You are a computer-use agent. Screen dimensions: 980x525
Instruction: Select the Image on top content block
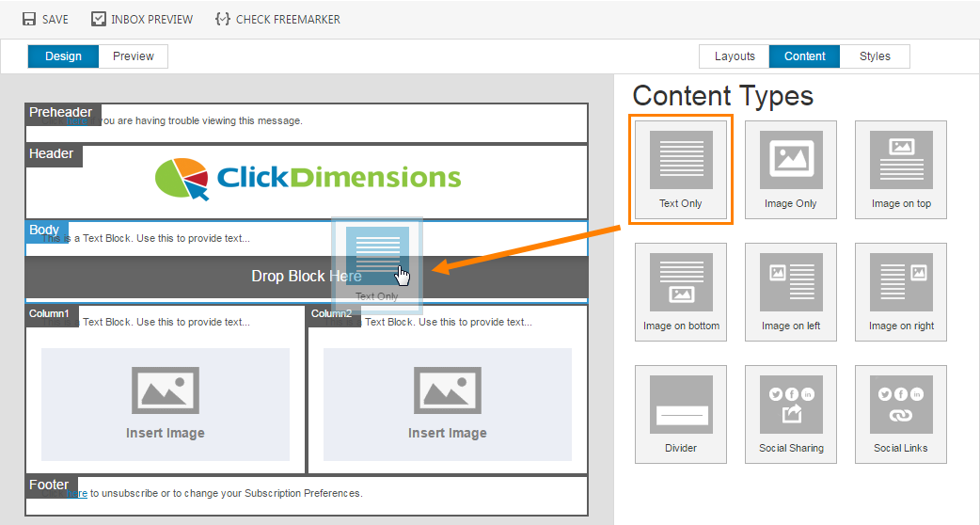pyautogui.click(x=901, y=169)
